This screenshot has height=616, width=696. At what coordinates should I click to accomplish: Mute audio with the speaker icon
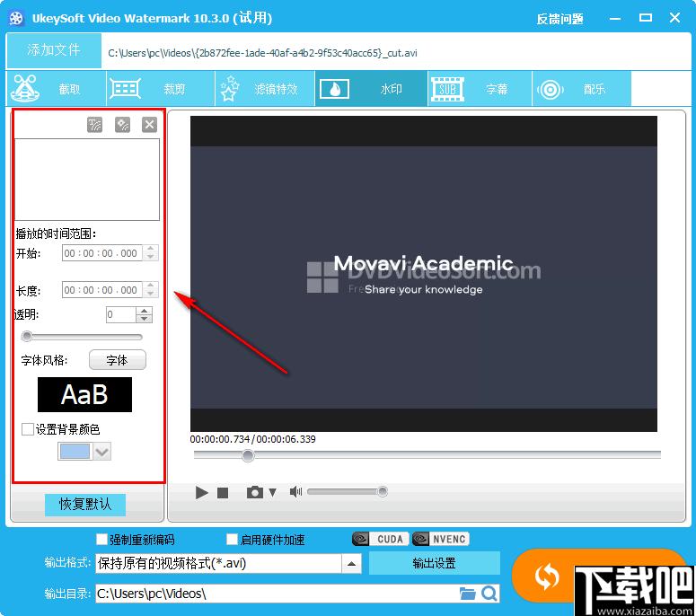click(295, 491)
